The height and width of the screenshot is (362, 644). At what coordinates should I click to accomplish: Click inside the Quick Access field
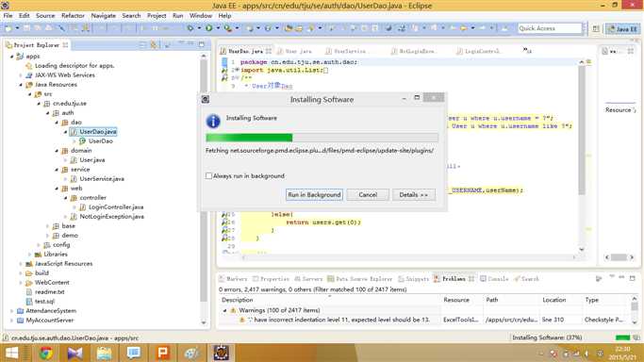[x=550, y=28]
